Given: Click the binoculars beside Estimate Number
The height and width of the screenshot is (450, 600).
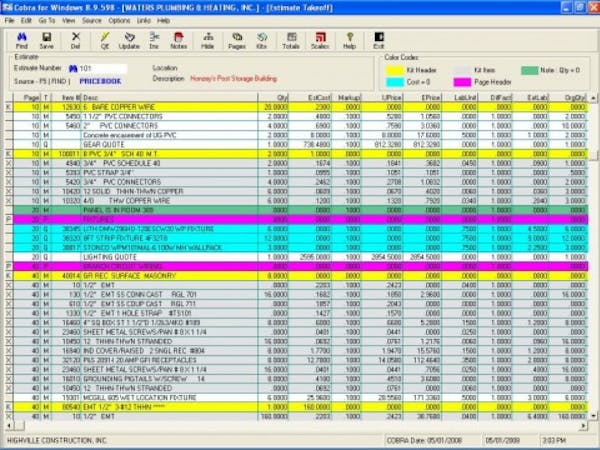Looking at the screenshot, I should pos(73,68).
